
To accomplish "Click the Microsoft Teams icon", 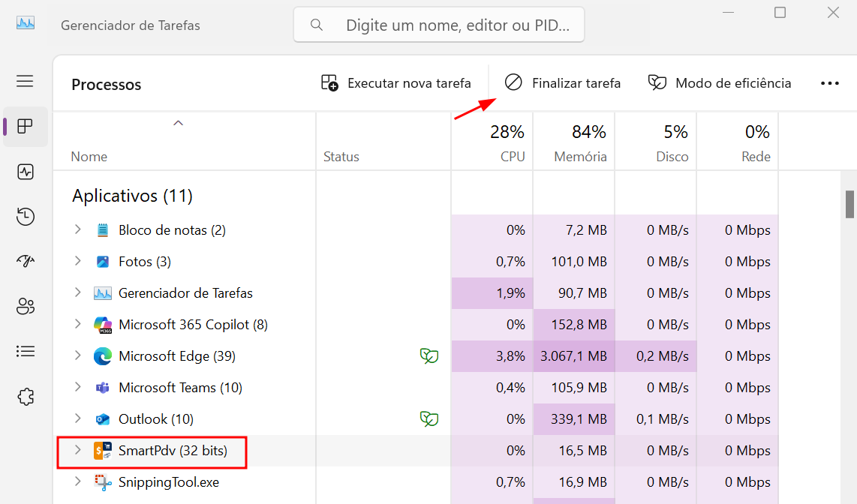I will [x=103, y=388].
